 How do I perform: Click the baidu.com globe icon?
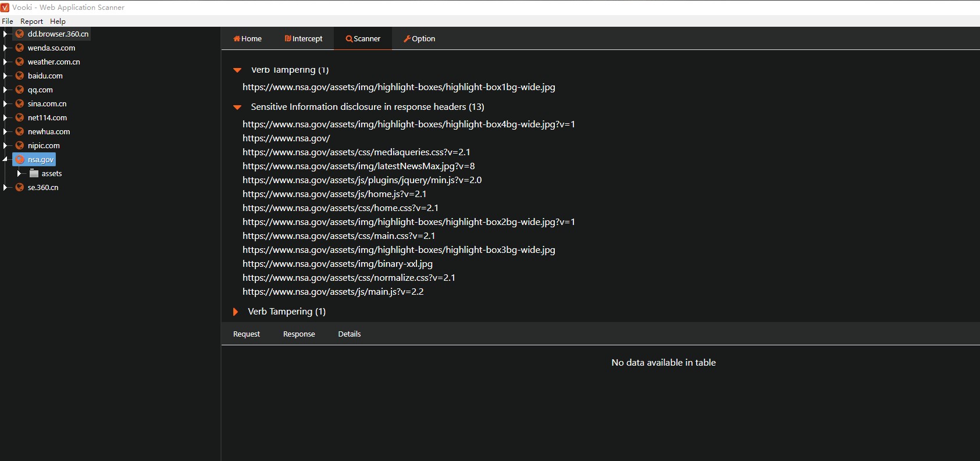(20, 76)
